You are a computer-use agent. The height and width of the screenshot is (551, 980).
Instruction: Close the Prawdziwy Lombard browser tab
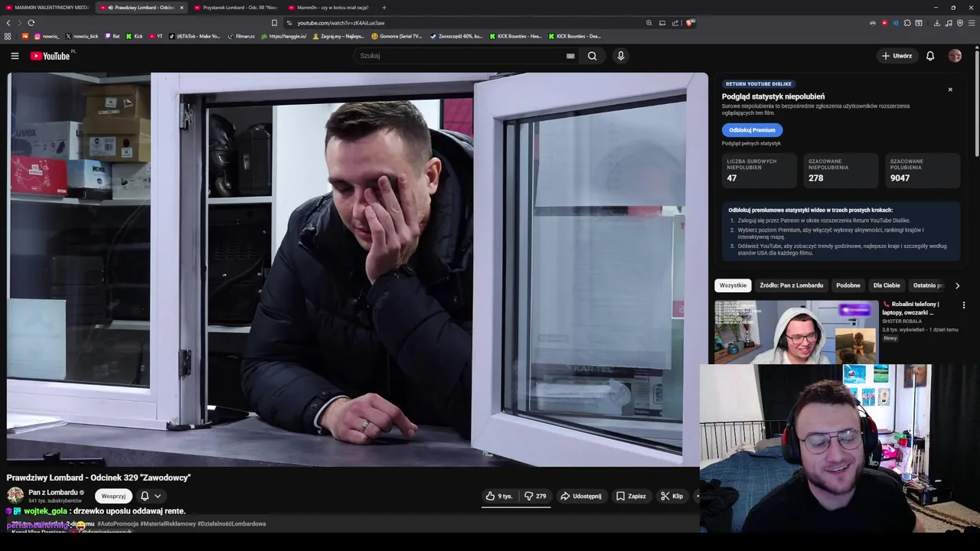181,8
